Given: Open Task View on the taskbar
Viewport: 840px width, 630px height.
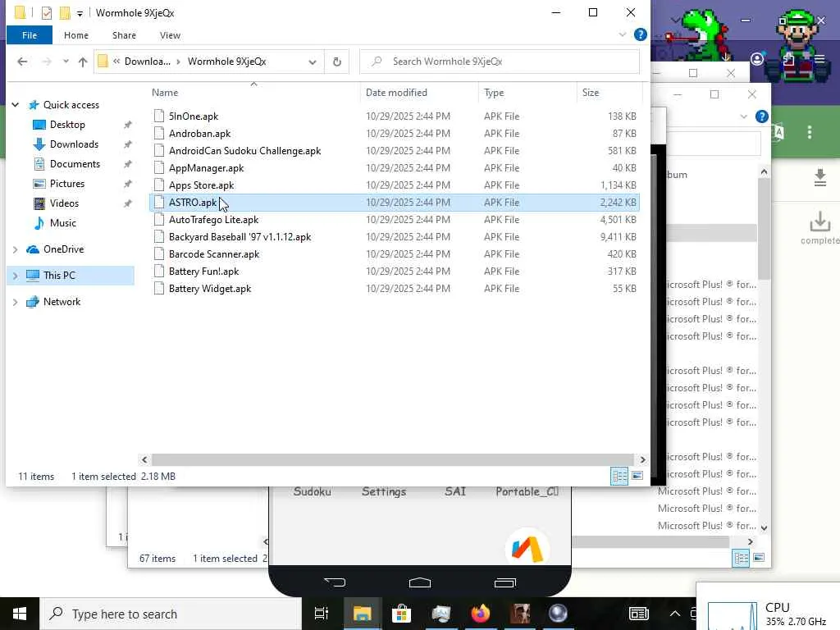Looking at the screenshot, I should (x=322, y=614).
